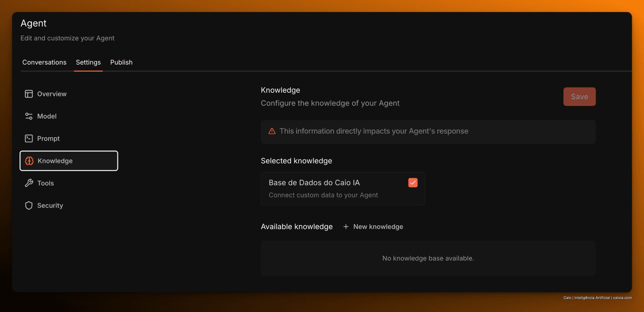Click the 'This information directly impacts' alert text
Viewport: 644px width, 312px height.
pos(374,131)
